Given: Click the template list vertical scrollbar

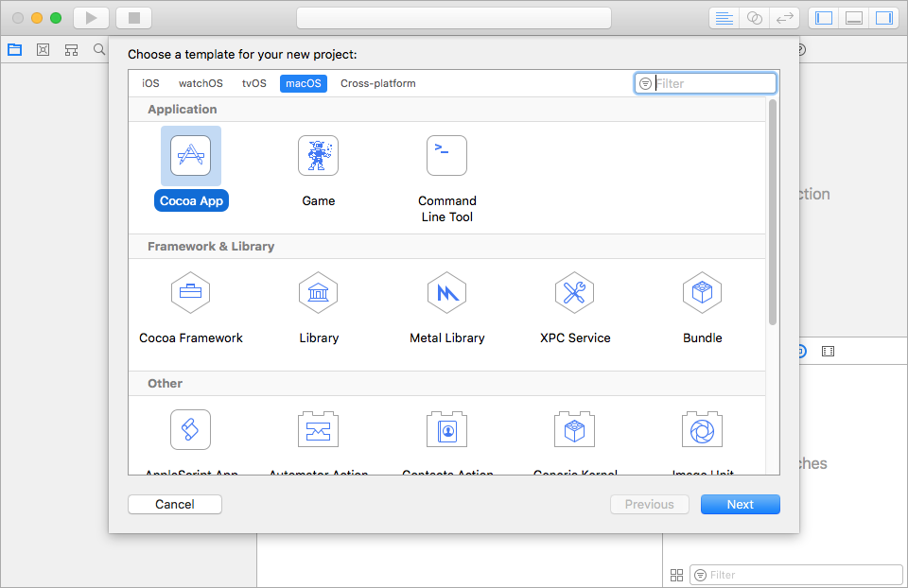Looking at the screenshot, I should [773, 213].
